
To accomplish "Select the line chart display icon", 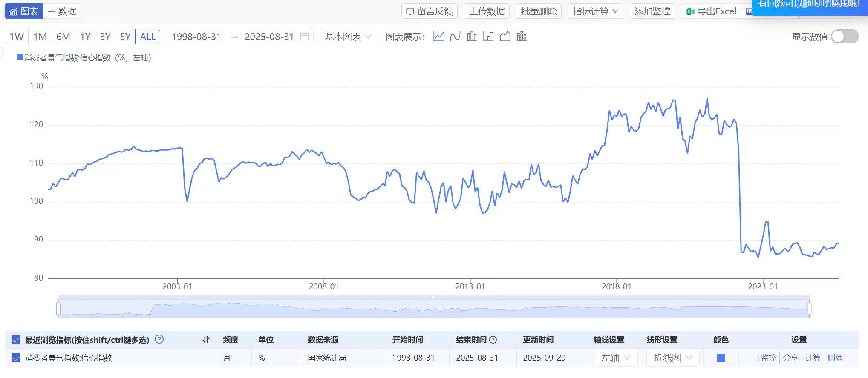I will point(438,37).
